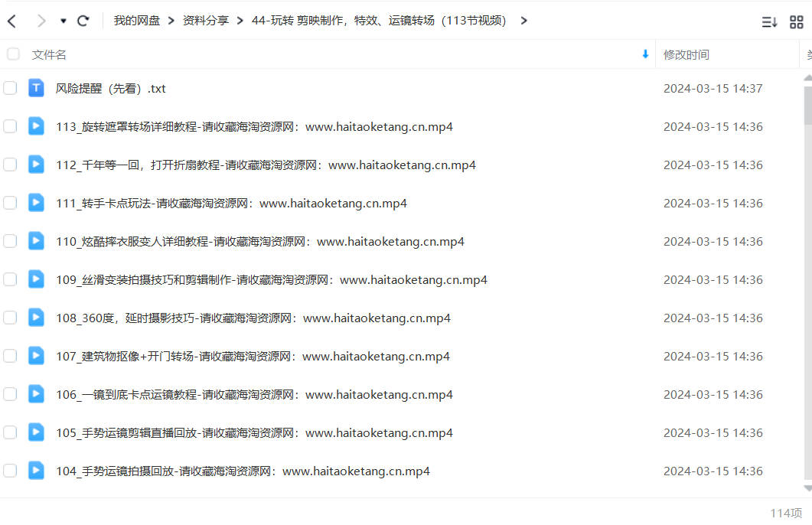Click the video icon for 110_炫酷摔衣服变人
This screenshot has width=812, height=525.
[36, 241]
